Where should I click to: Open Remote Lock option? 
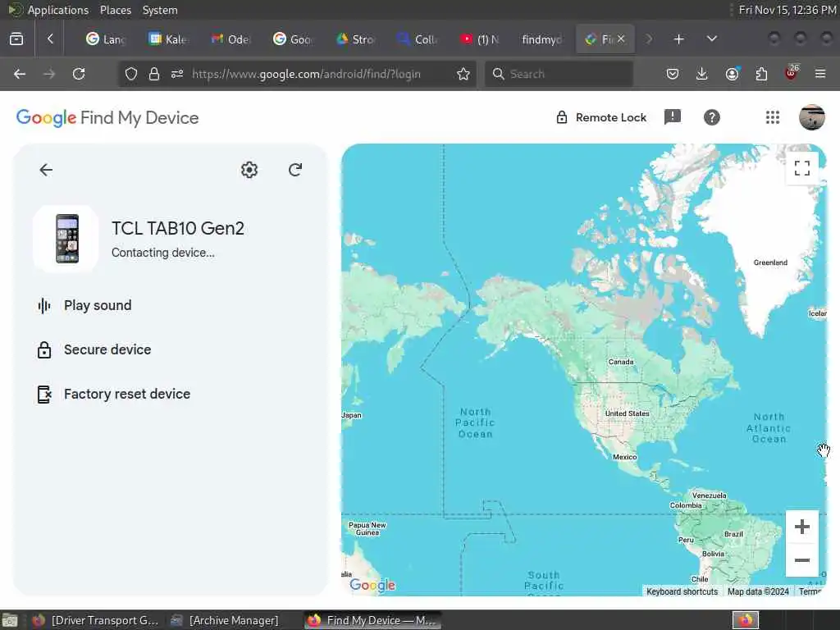601,117
